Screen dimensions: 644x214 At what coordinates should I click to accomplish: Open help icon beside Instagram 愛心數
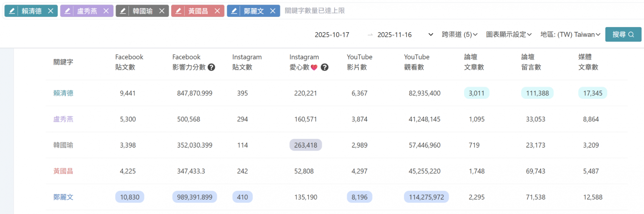pos(324,67)
